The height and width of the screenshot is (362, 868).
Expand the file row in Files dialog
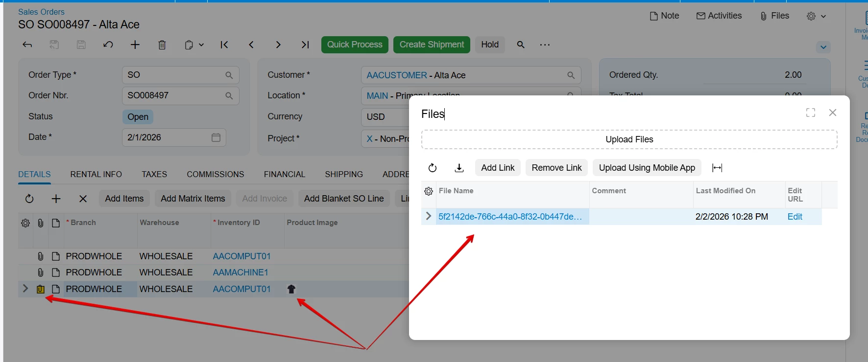tap(429, 216)
